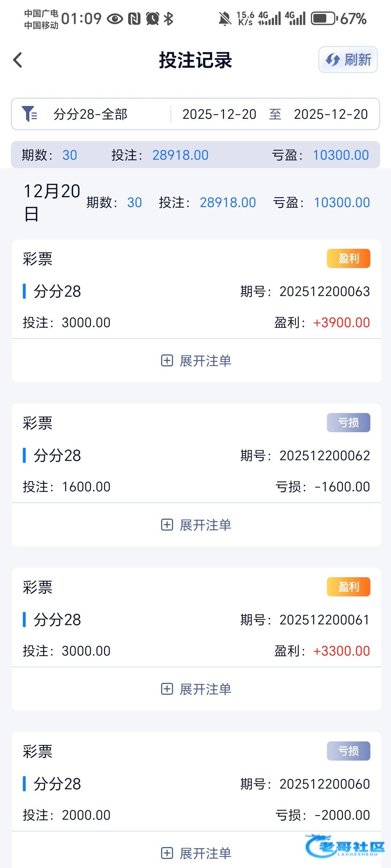Tap 亏损 badge on period 202512200062 card
391x868 pixels.
coord(348,423)
